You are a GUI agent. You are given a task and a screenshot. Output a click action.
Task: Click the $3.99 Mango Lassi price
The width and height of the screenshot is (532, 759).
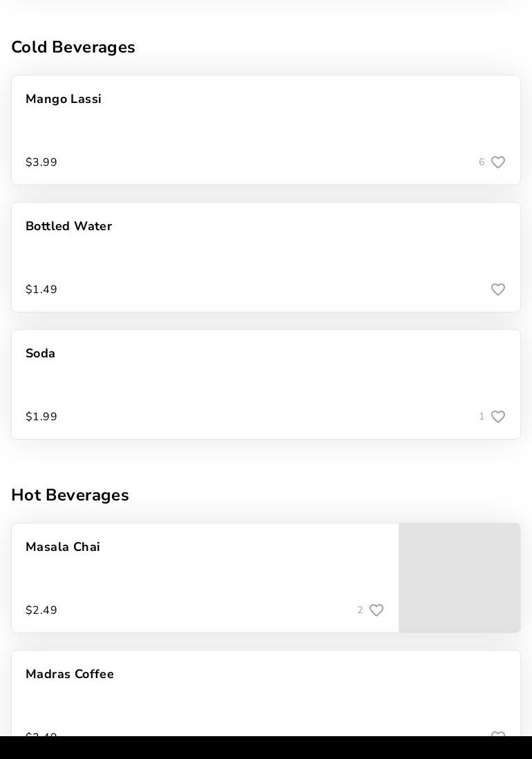point(41,162)
